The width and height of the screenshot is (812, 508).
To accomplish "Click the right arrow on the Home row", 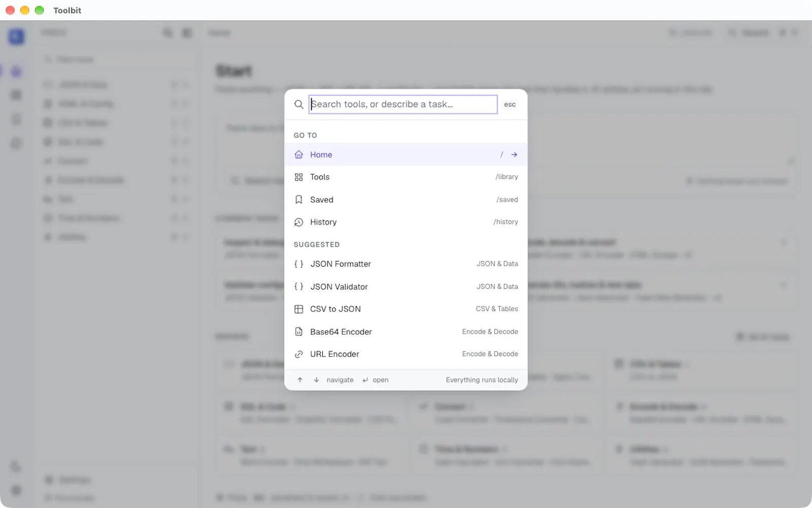I will (514, 154).
